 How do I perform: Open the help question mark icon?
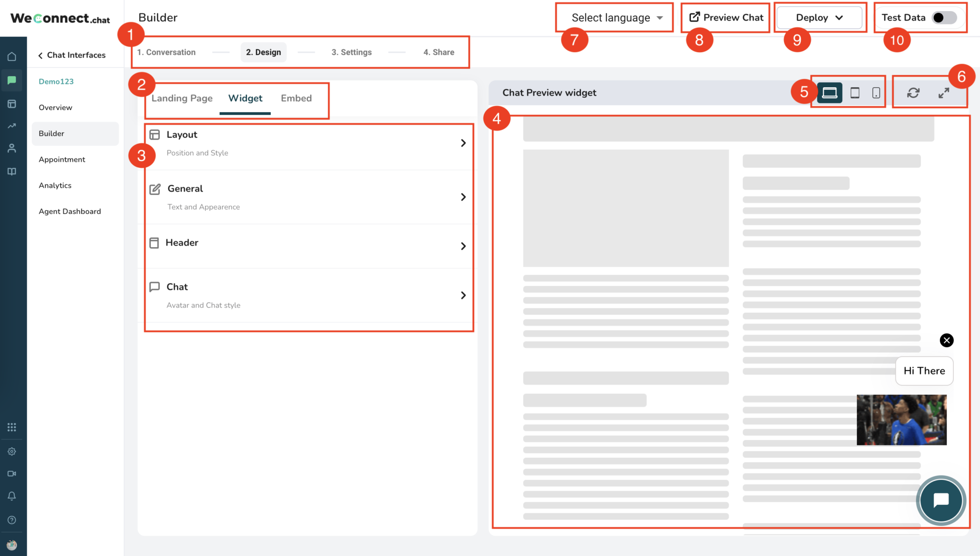(x=12, y=520)
